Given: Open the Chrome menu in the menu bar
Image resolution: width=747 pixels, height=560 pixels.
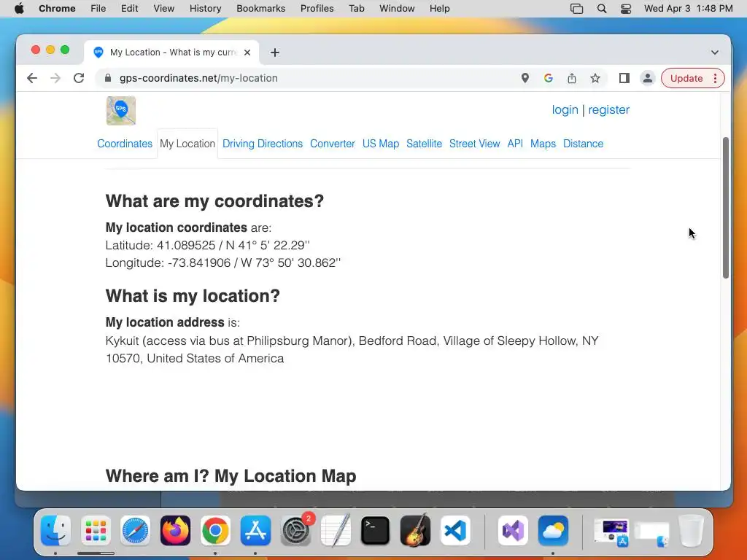Looking at the screenshot, I should click(57, 9).
